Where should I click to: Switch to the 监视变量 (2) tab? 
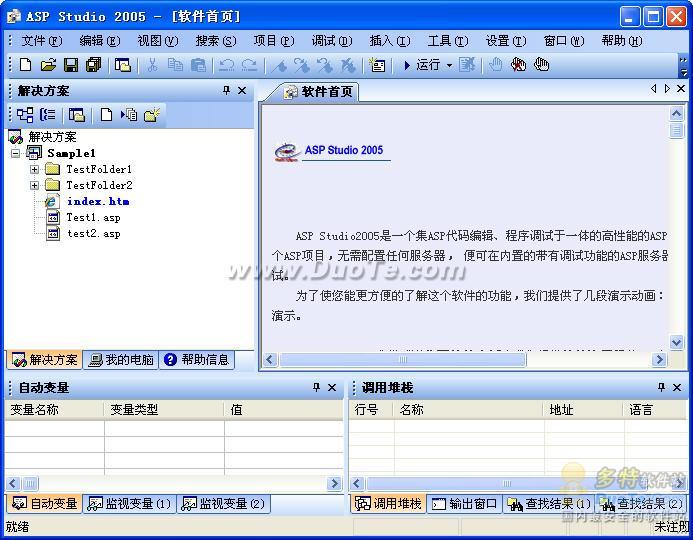pyautogui.click(x=223, y=504)
